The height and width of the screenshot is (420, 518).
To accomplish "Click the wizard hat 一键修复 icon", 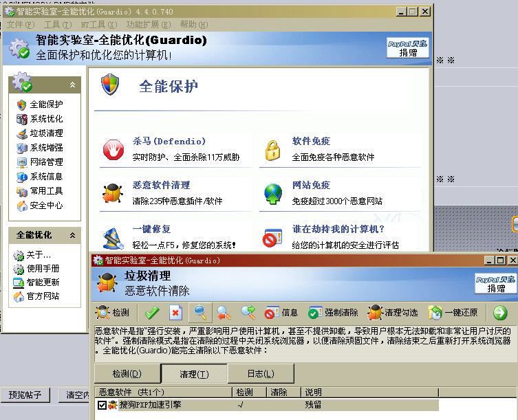I will point(114,238).
